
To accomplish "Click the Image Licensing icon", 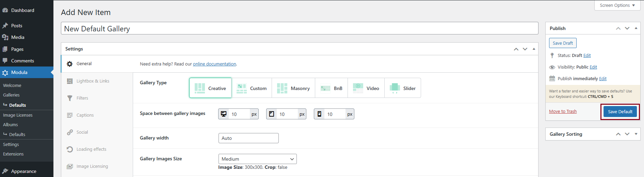I will (70, 166).
